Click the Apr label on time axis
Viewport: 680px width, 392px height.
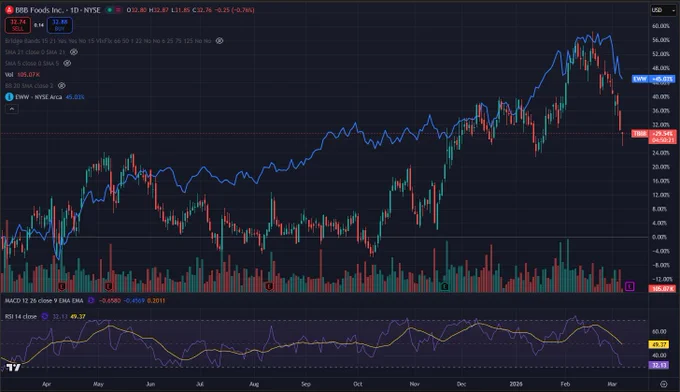(46, 384)
